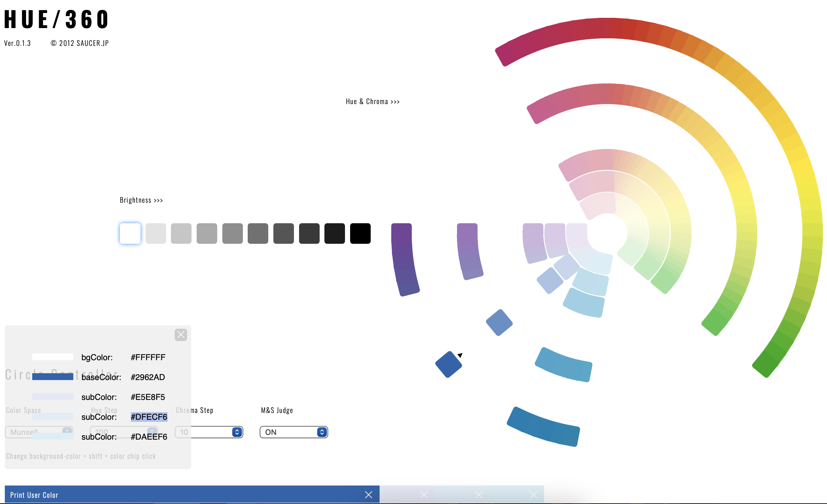Viewport: 827px width, 504px height.
Task: Click the baseColor #2962AD hex value
Action: click(148, 377)
